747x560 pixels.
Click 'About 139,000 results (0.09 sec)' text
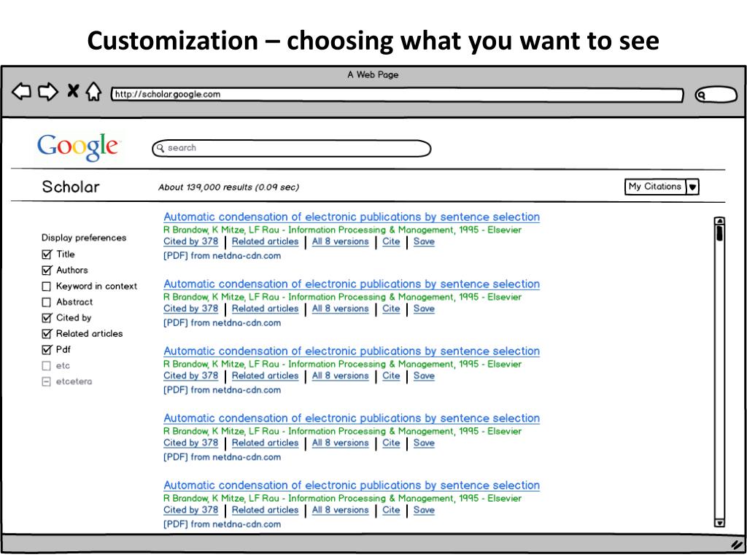228,187
